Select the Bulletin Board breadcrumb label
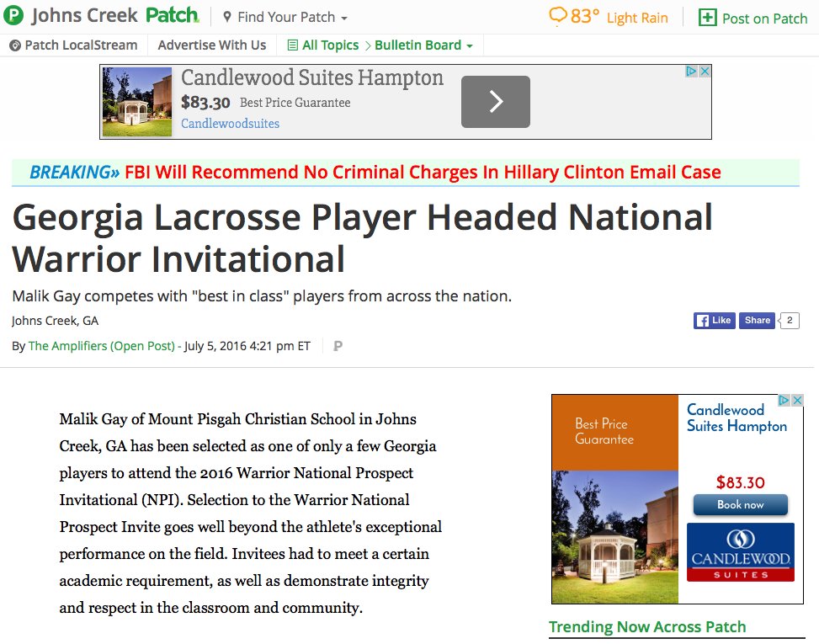This screenshot has width=819, height=644. coord(417,45)
